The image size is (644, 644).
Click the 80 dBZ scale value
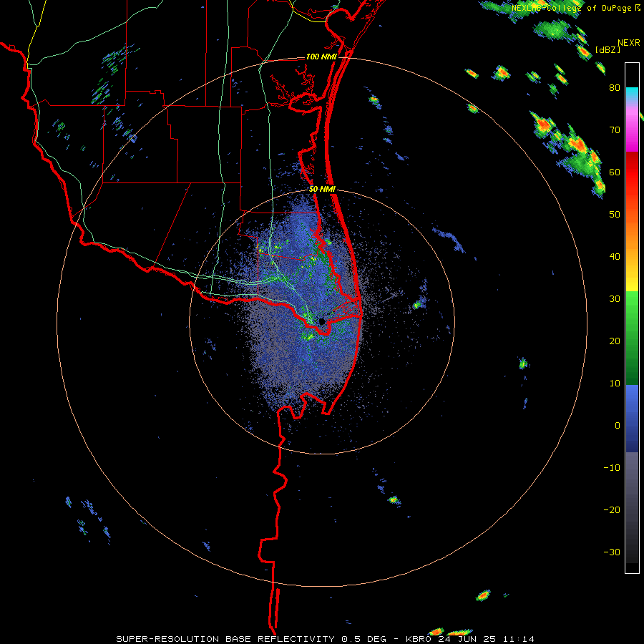point(615,88)
